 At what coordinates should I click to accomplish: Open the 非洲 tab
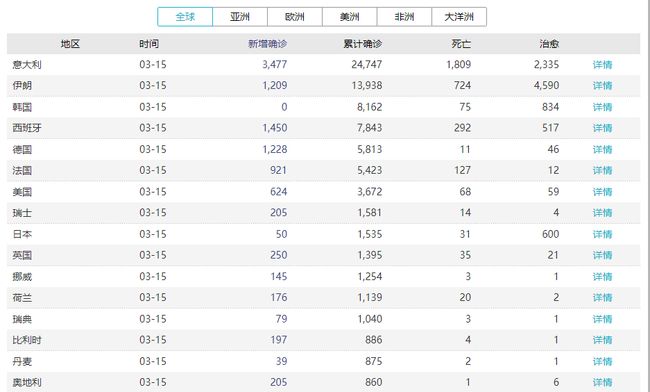coord(404,17)
